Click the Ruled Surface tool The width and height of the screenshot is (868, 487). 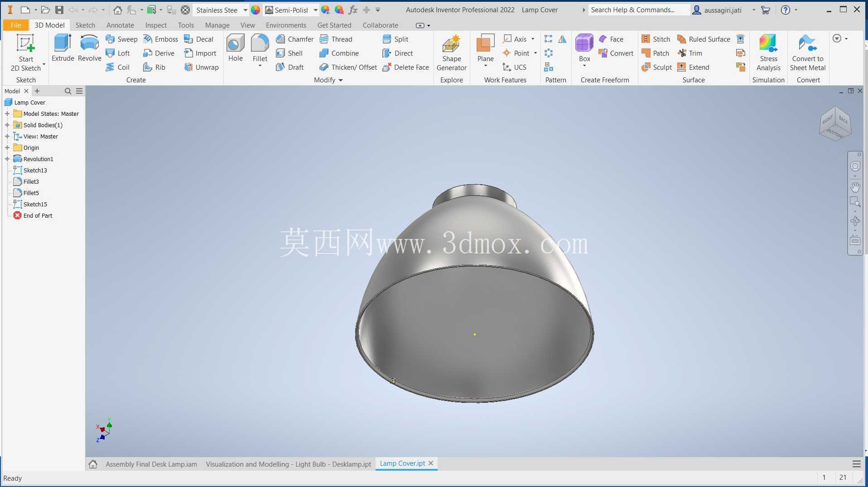click(704, 39)
